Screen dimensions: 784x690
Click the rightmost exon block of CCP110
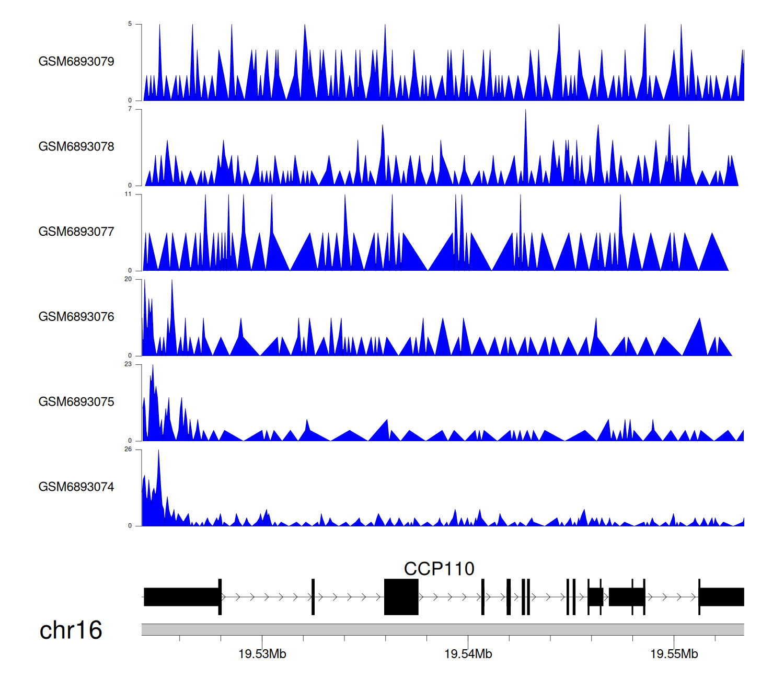pos(722,597)
